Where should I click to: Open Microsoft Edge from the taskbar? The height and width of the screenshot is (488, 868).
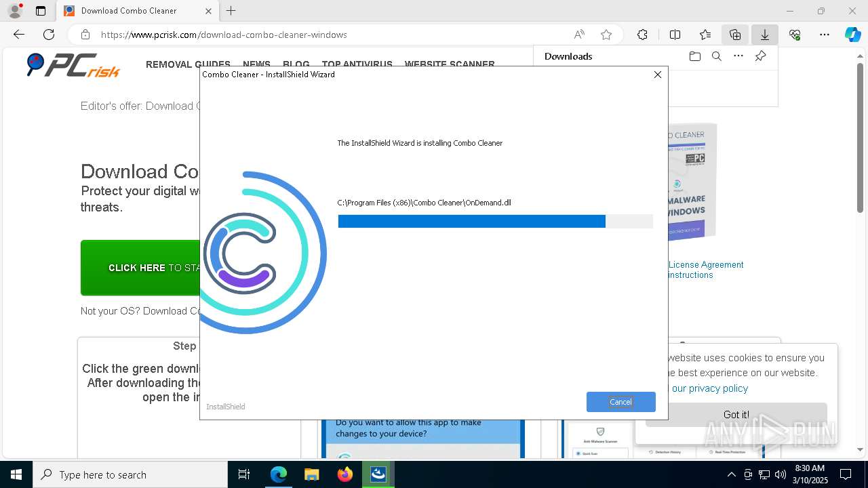pos(279,474)
